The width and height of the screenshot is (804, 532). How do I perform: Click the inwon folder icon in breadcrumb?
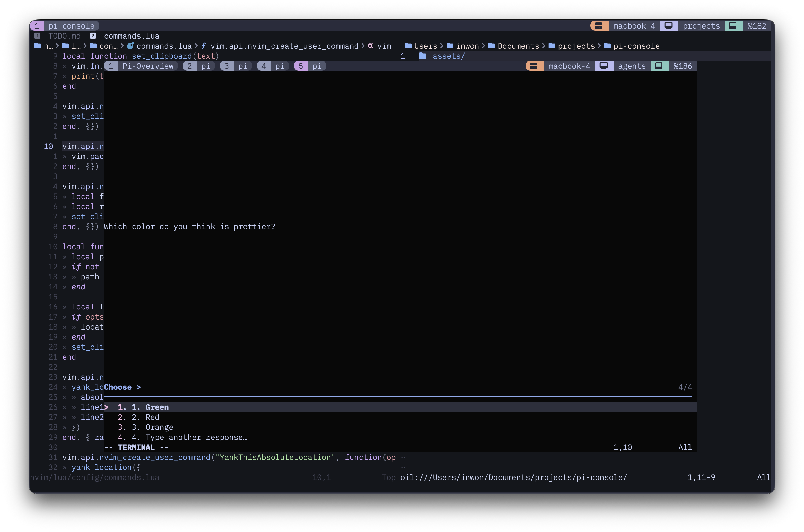(x=450, y=46)
